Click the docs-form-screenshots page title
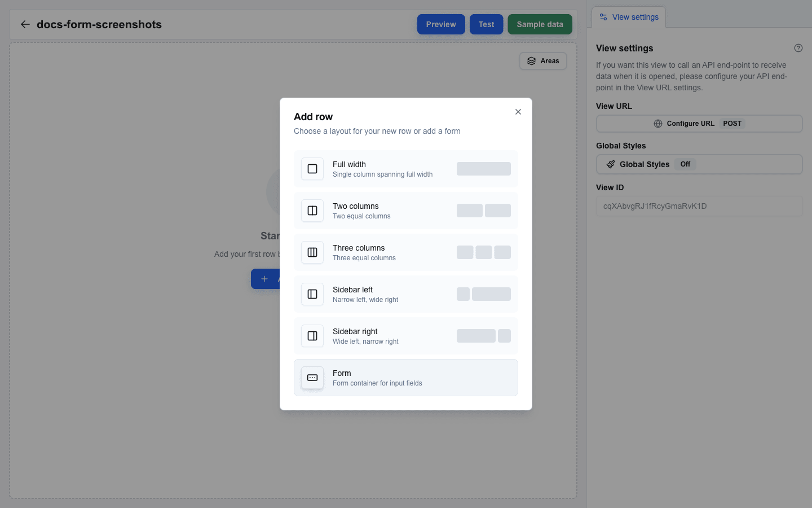Screen dimensions: 812x508 [x=99, y=24]
